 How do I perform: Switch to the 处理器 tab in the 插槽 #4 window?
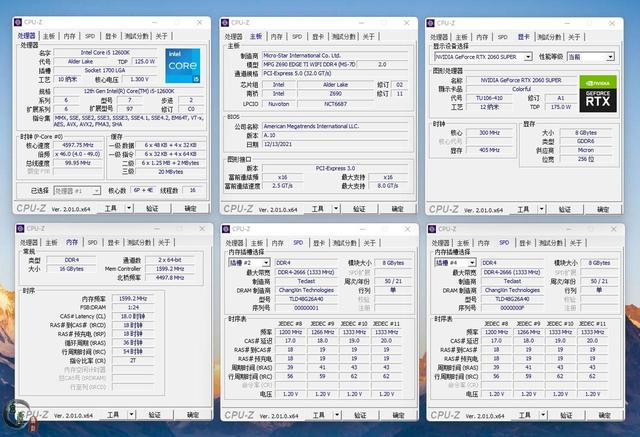441,243
